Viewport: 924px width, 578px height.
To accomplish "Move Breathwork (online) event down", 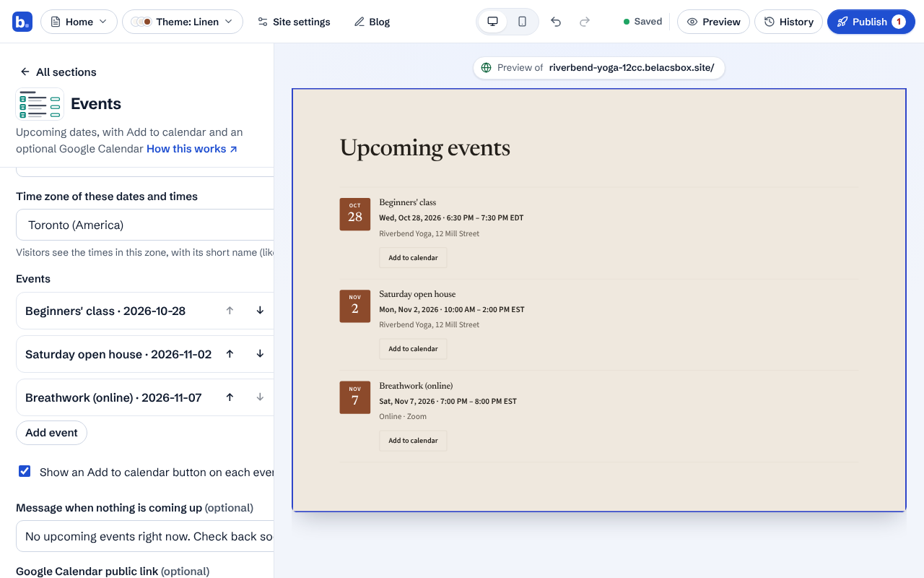I will click(260, 397).
